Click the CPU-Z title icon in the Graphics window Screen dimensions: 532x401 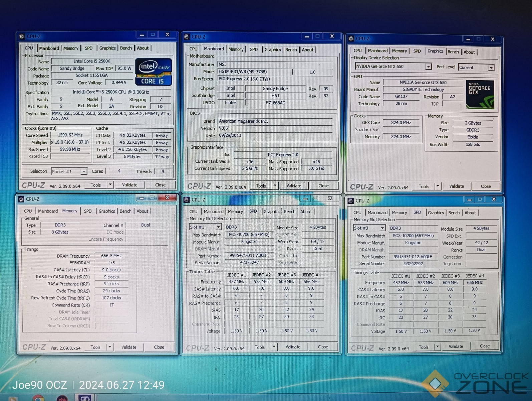351,38
